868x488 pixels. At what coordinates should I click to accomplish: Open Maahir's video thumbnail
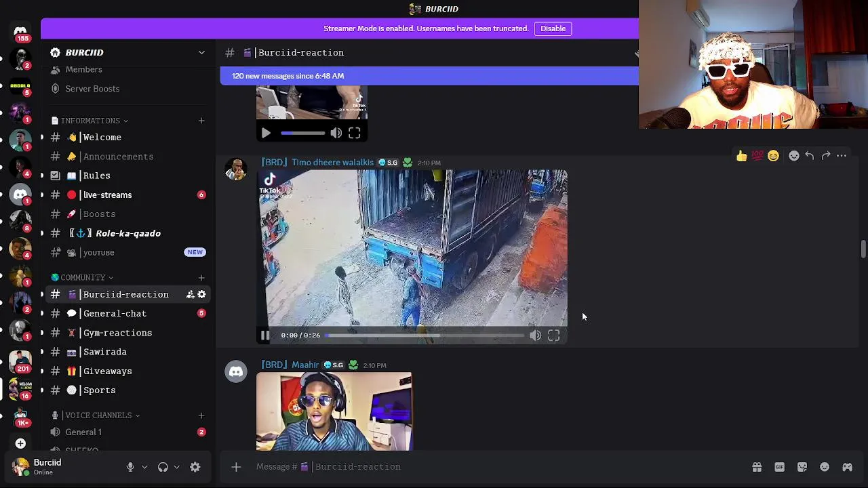334,411
